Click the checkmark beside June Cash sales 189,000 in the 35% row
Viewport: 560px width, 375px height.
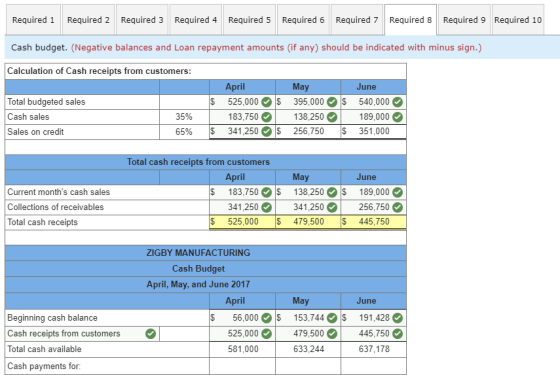click(398, 117)
